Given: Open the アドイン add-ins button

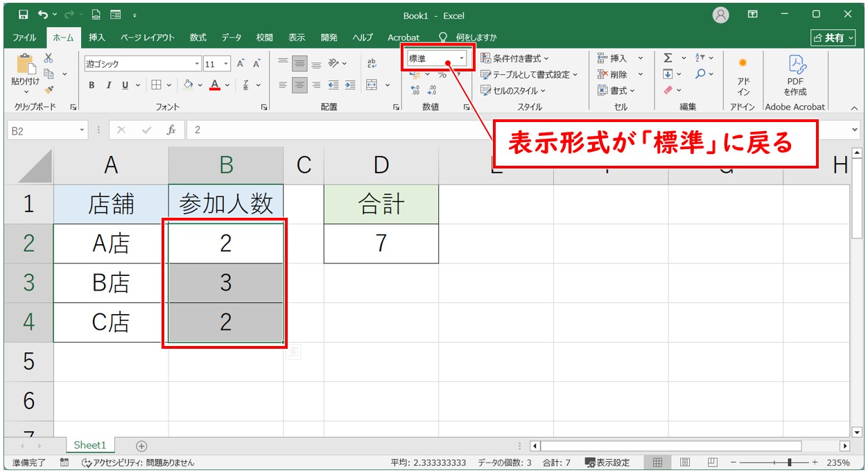Looking at the screenshot, I should click(743, 76).
